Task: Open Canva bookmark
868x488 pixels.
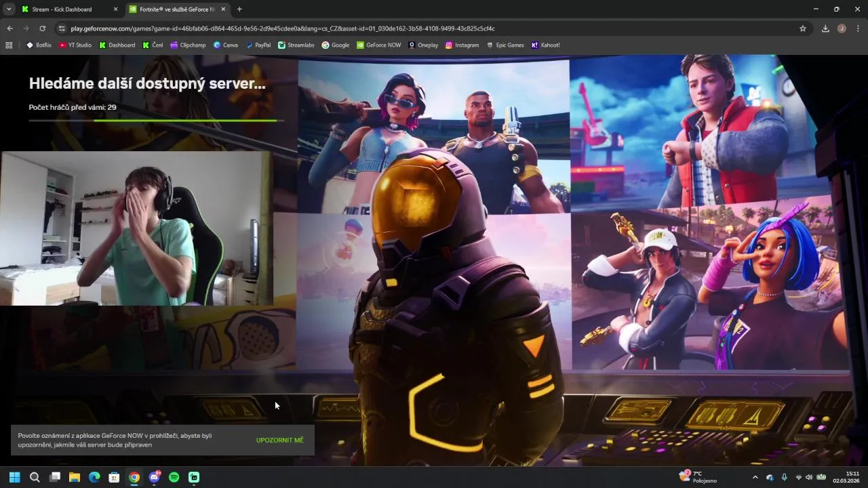Action: pyautogui.click(x=225, y=45)
